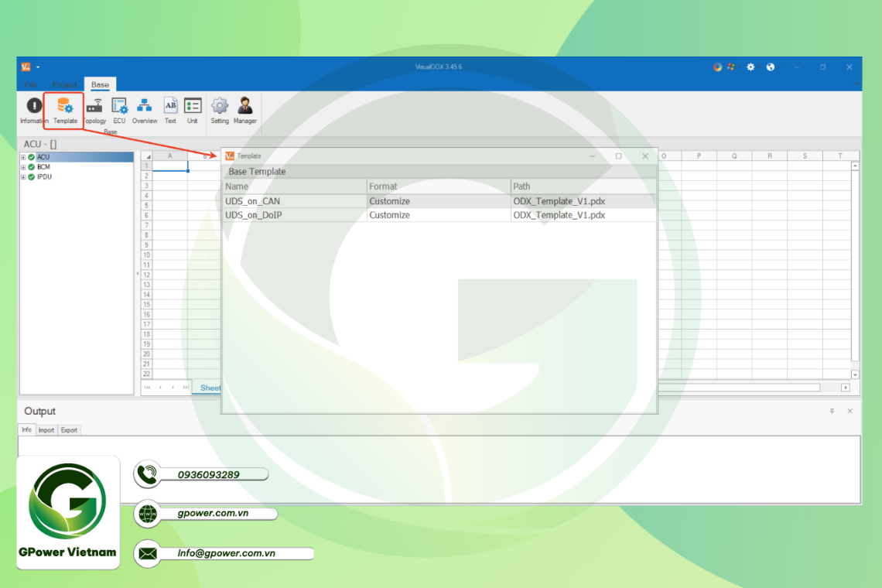Select BCM in the tree

(43, 167)
